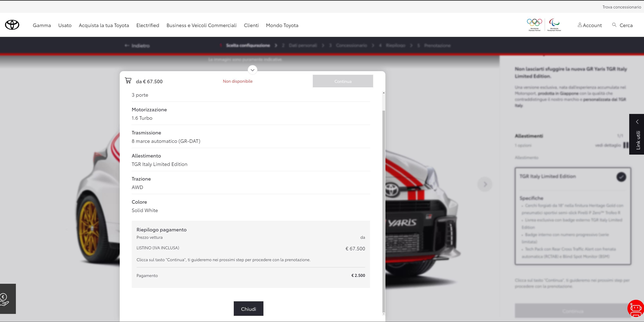Toggle the TGR Italy Limited Edition checkmark
The width and height of the screenshot is (644, 322).
click(x=621, y=177)
